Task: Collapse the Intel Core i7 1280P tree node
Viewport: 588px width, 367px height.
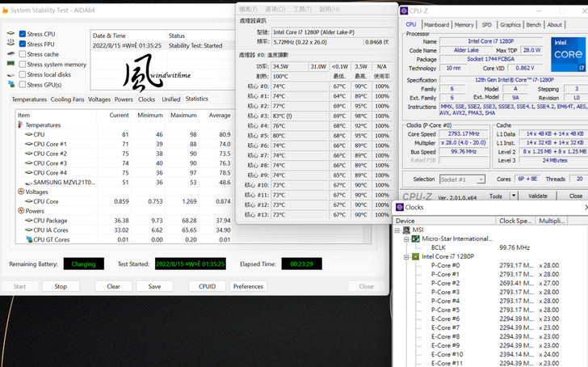Action: coord(405,256)
